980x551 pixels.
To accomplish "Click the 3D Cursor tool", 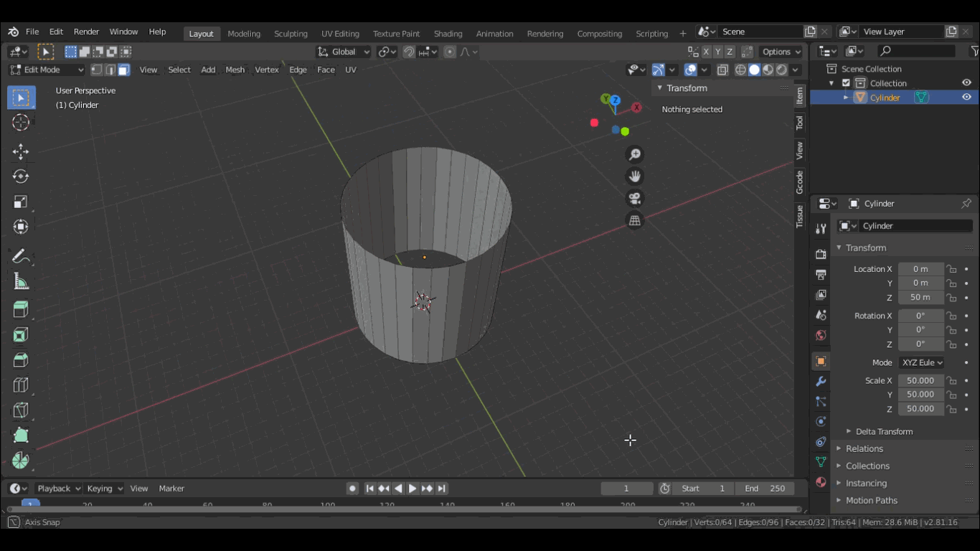I will [x=21, y=123].
